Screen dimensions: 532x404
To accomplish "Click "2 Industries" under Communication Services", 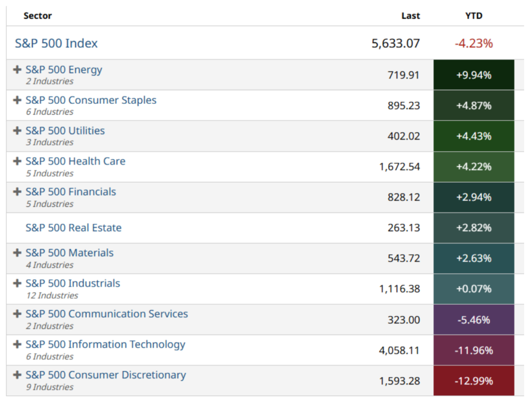I will [x=50, y=326].
